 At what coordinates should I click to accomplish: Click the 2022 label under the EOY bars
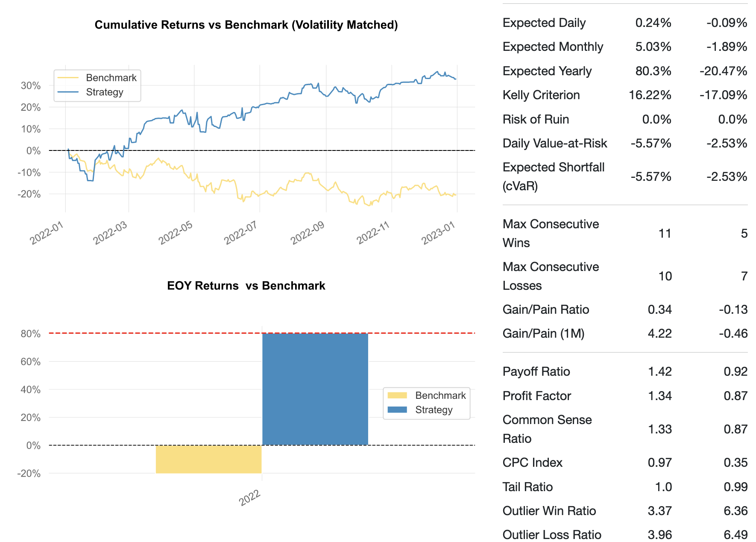click(250, 497)
